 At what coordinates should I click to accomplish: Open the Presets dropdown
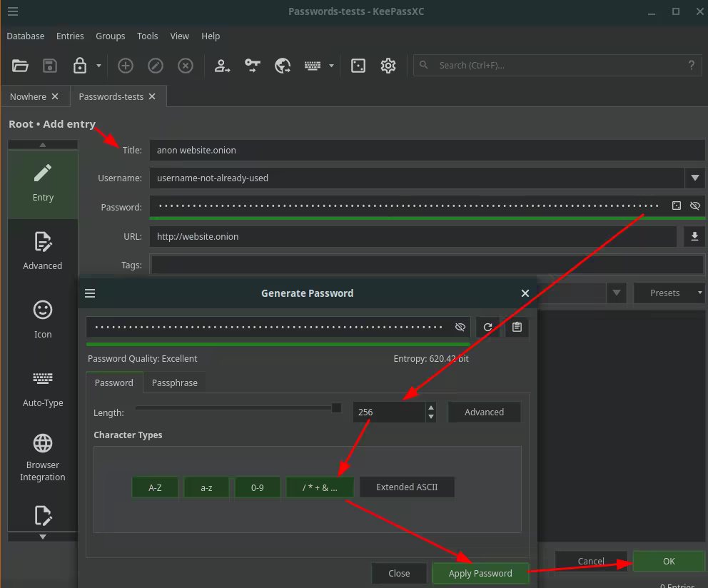tap(669, 293)
